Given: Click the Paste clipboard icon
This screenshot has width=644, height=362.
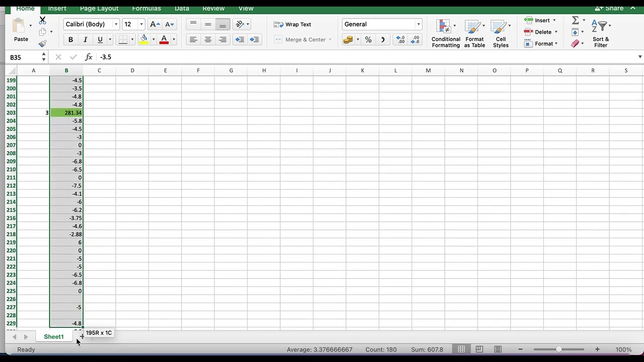Looking at the screenshot, I should [19, 26].
